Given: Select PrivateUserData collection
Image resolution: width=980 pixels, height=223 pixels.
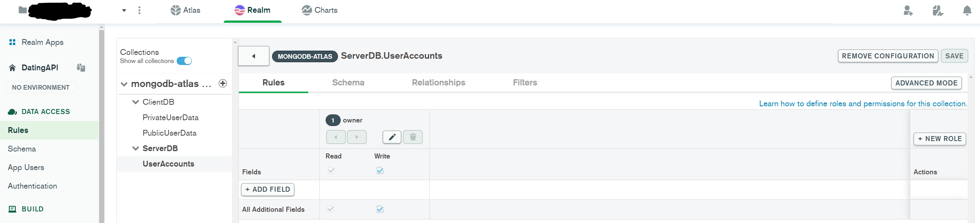Looking at the screenshot, I should tap(170, 117).
